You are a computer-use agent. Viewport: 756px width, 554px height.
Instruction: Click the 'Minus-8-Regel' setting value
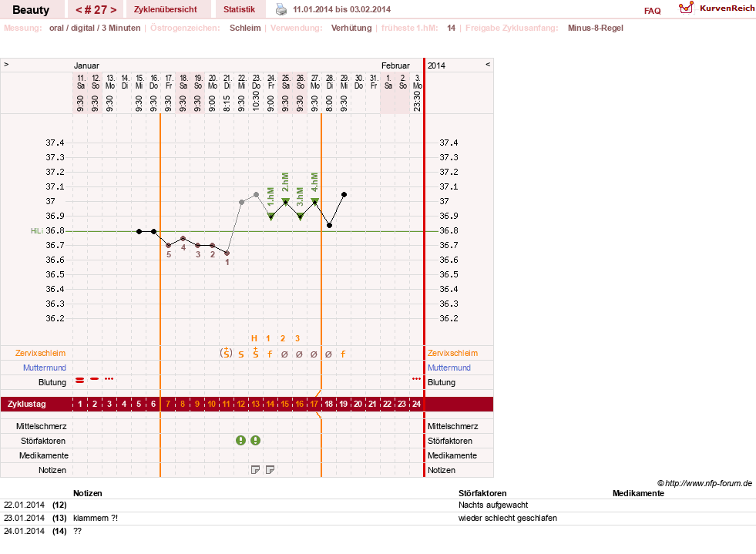coord(596,28)
